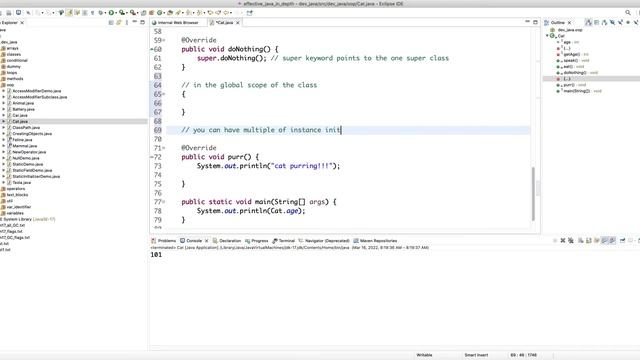Click Save All icon in the main toolbar
This screenshot has width=640, height=360.
pos(9,13)
